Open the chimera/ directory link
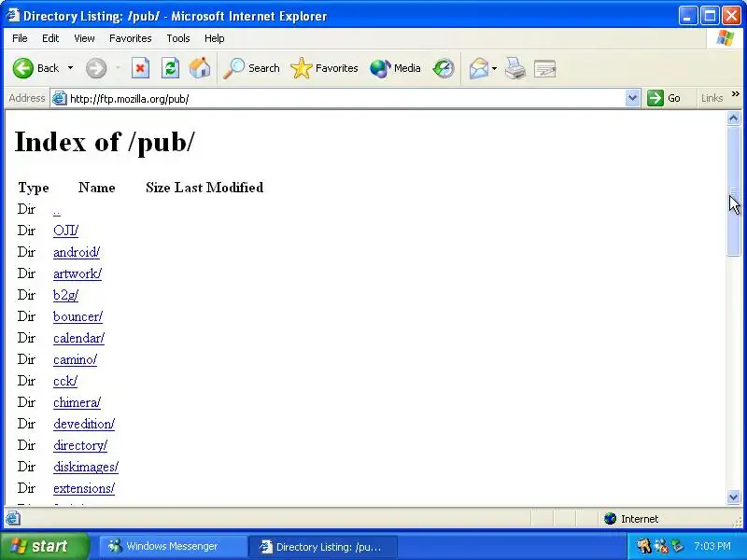Screen dimensions: 747x560 click(x=78, y=402)
